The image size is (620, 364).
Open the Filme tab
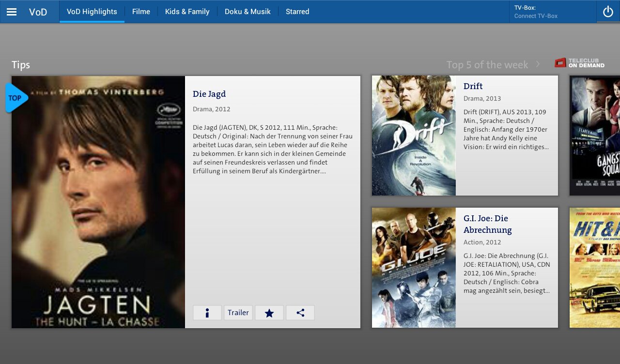(141, 12)
